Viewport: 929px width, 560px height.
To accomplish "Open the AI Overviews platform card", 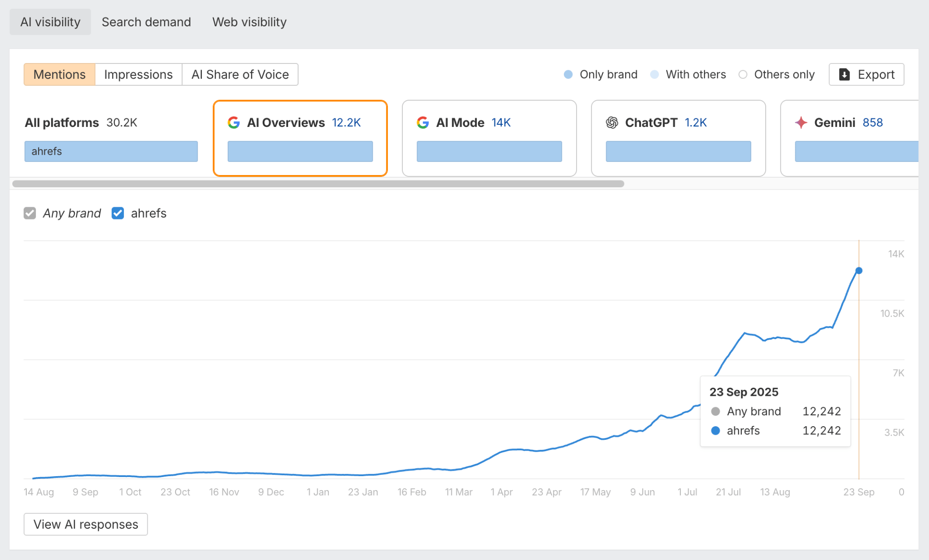I will tap(300, 137).
